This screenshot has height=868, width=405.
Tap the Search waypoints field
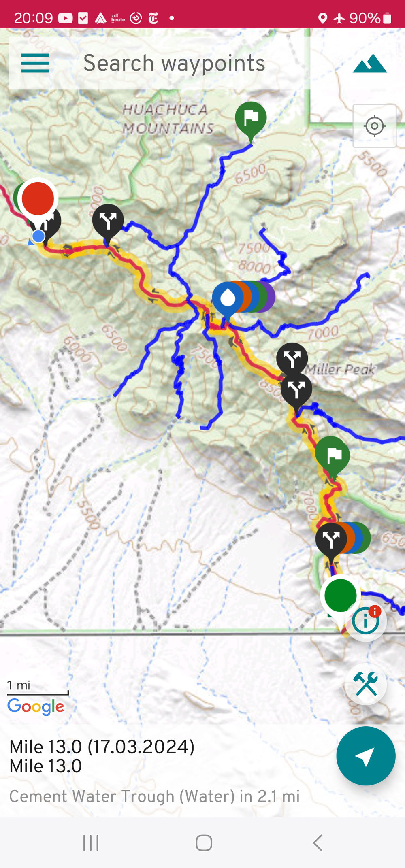[174, 63]
